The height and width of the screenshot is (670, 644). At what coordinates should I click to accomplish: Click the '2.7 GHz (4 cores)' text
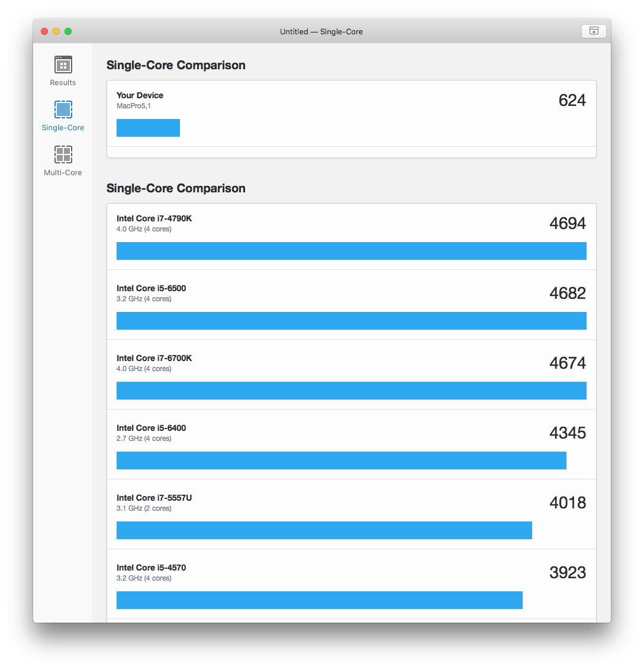tap(144, 439)
